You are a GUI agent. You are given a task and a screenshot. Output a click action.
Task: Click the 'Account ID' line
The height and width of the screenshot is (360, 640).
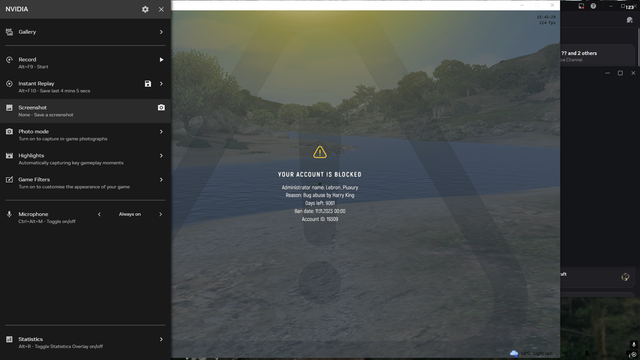(x=320, y=219)
